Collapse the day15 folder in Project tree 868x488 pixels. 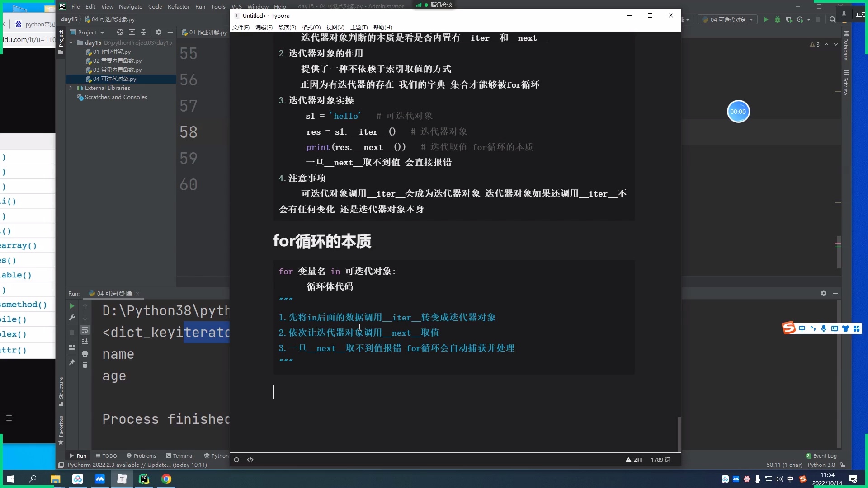[71, 42]
